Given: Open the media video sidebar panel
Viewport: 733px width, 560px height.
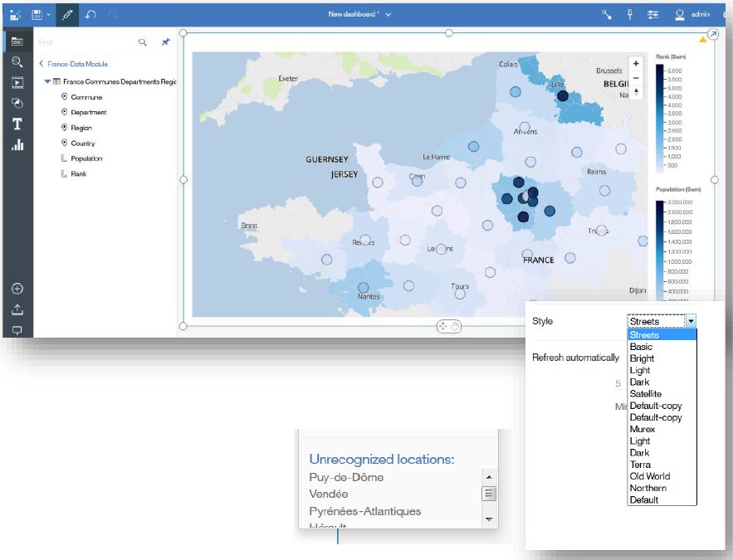Looking at the screenshot, I should [17, 83].
